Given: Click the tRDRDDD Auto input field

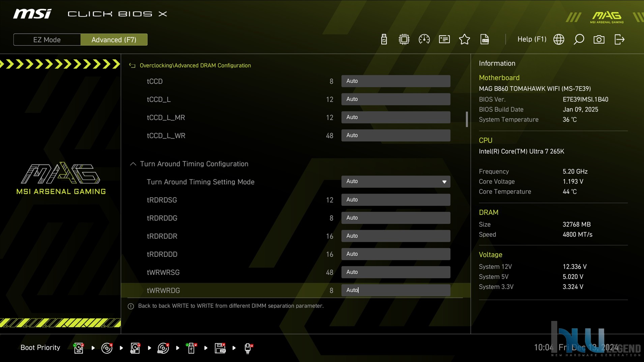Looking at the screenshot, I should 396,254.
